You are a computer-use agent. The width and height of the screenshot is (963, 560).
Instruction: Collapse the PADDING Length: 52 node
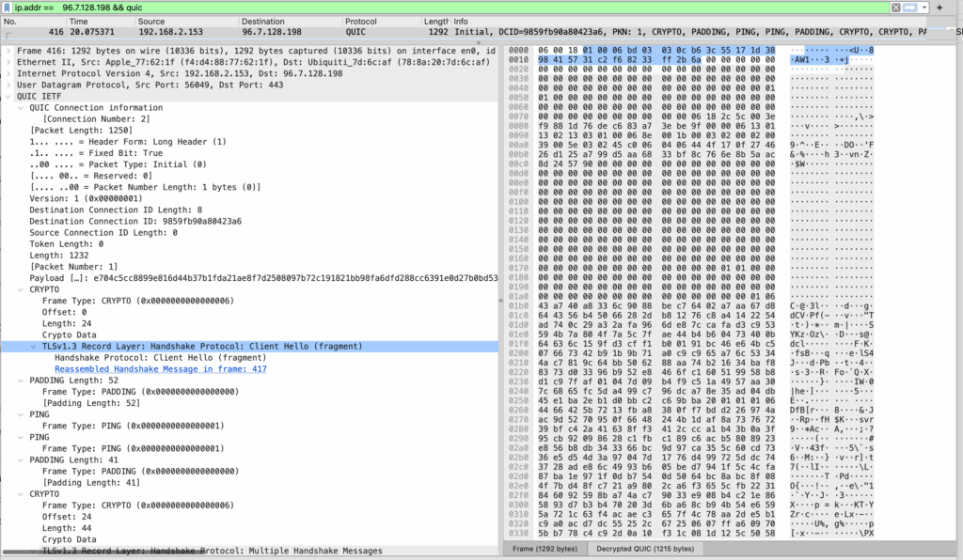pos(21,381)
